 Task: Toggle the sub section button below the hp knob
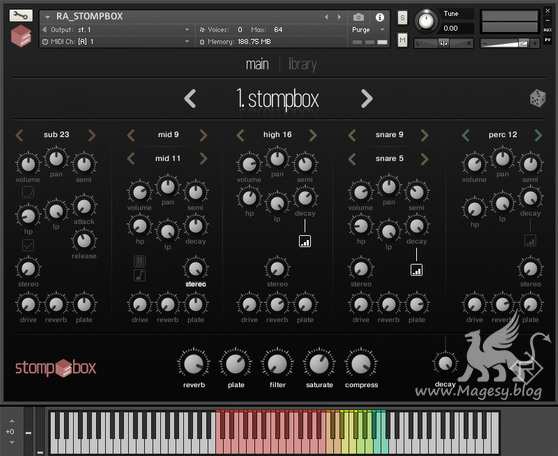point(28,245)
